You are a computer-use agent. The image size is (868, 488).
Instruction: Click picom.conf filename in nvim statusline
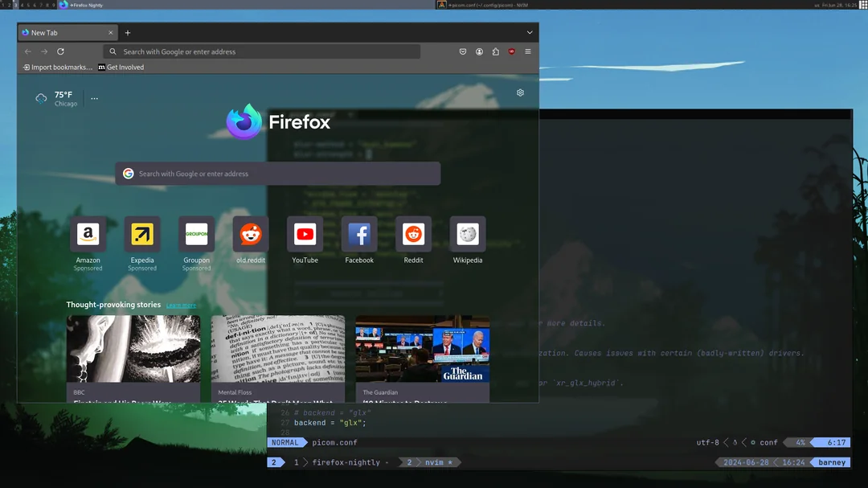(x=334, y=443)
